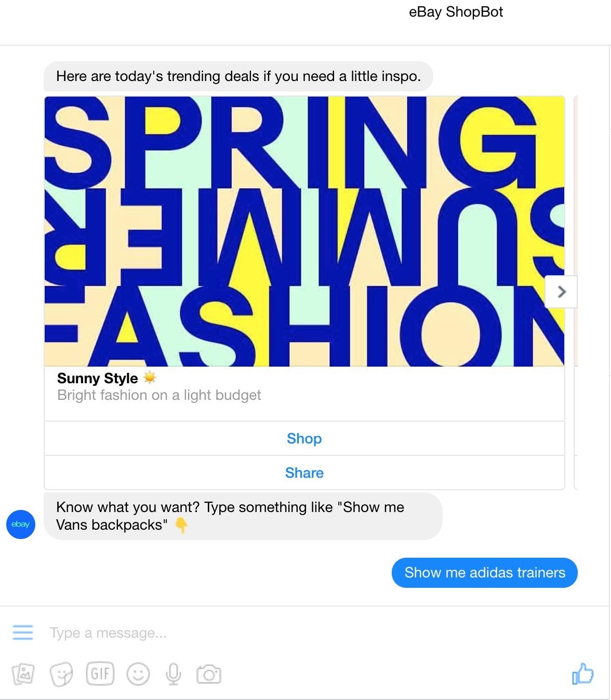Open the emoji picker
The image size is (611, 700).
pyautogui.click(x=138, y=675)
